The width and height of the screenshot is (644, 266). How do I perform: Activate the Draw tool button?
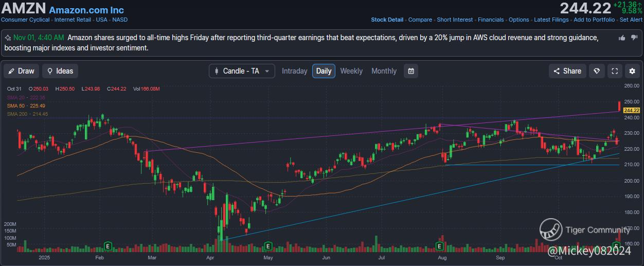click(x=21, y=71)
